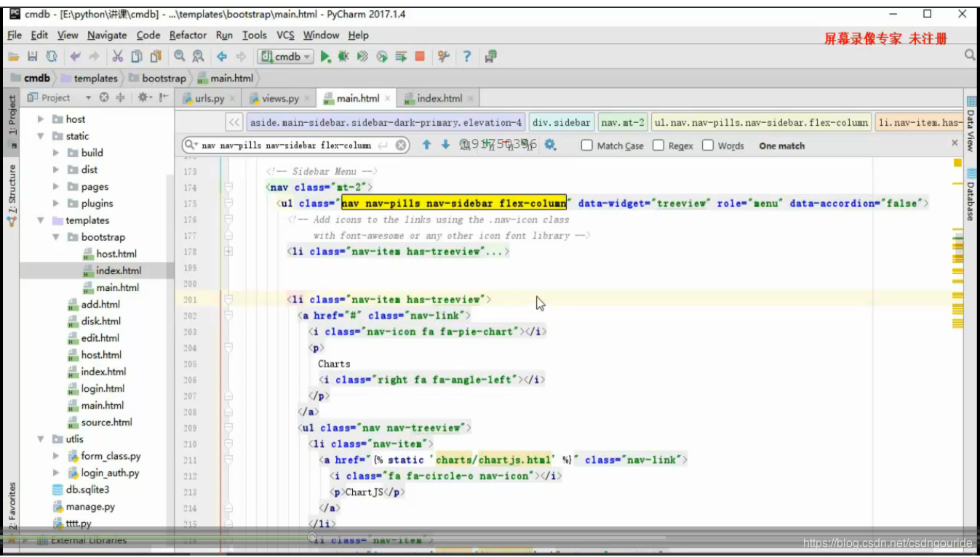The height and width of the screenshot is (557, 980).
Task: Switch to the index.html editor tab
Action: pyautogui.click(x=439, y=98)
